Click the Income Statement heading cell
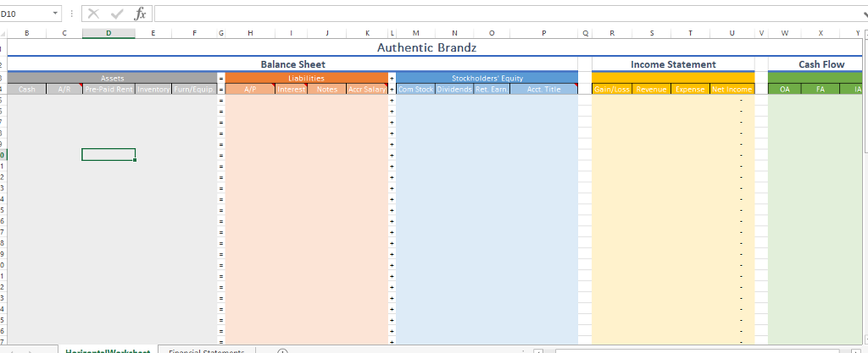The width and height of the screenshot is (868, 353). pyautogui.click(x=673, y=64)
